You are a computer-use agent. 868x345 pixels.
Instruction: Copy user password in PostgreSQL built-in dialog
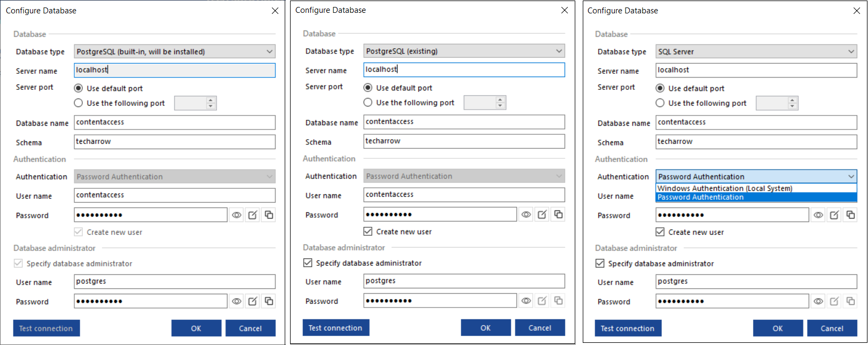coord(269,215)
